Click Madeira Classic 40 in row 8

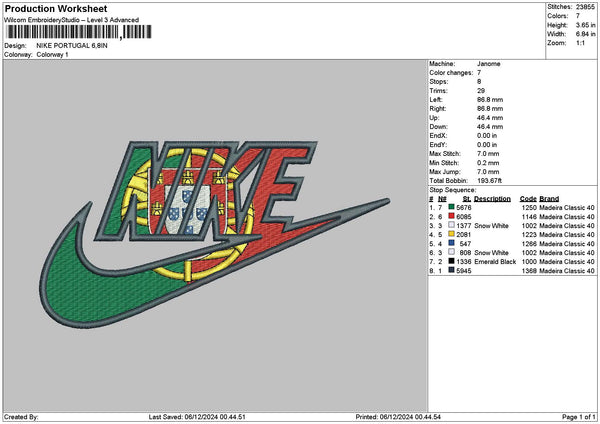(x=567, y=271)
